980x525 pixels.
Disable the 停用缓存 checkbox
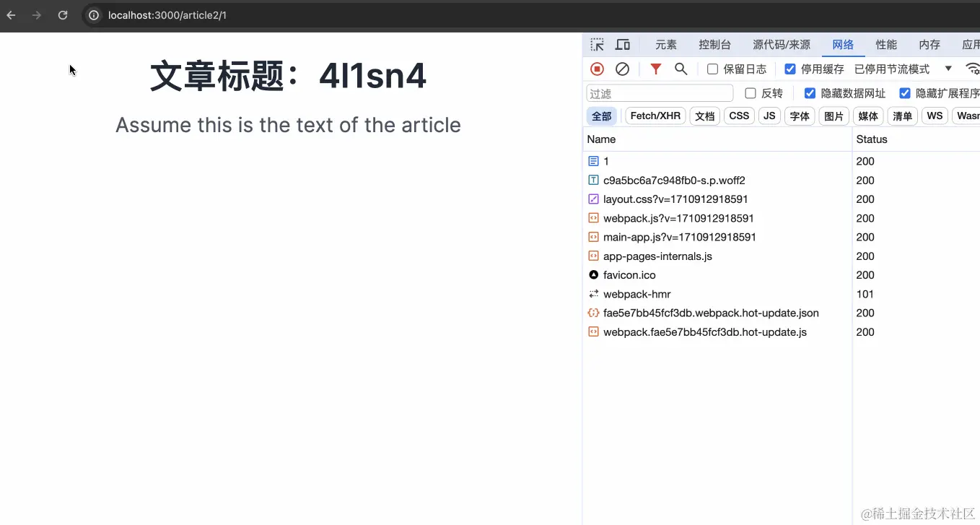788,69
